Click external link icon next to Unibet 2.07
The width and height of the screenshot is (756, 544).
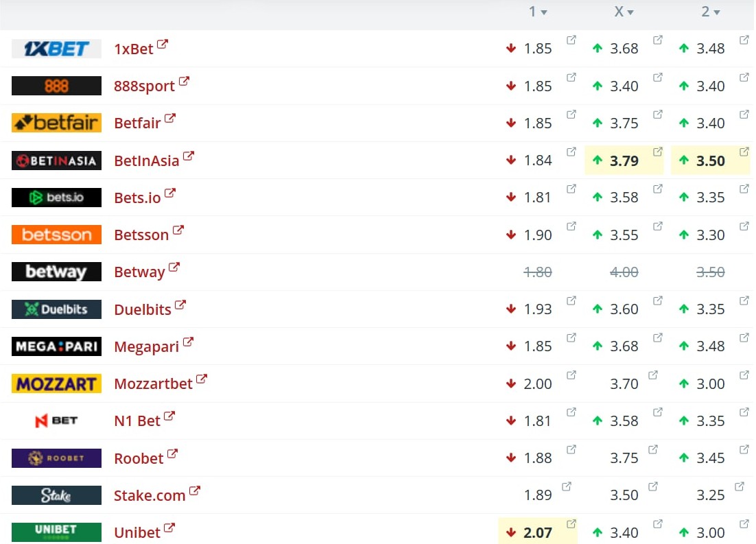coord(571,523)
